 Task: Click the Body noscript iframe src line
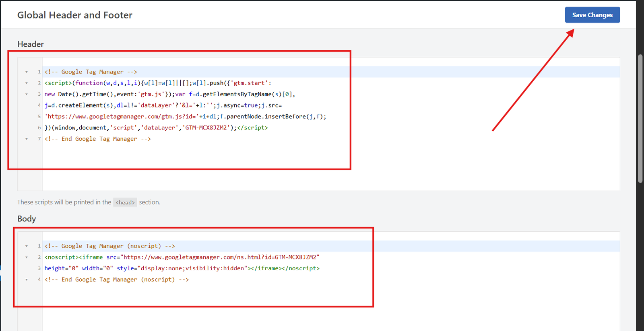[182, 257]
